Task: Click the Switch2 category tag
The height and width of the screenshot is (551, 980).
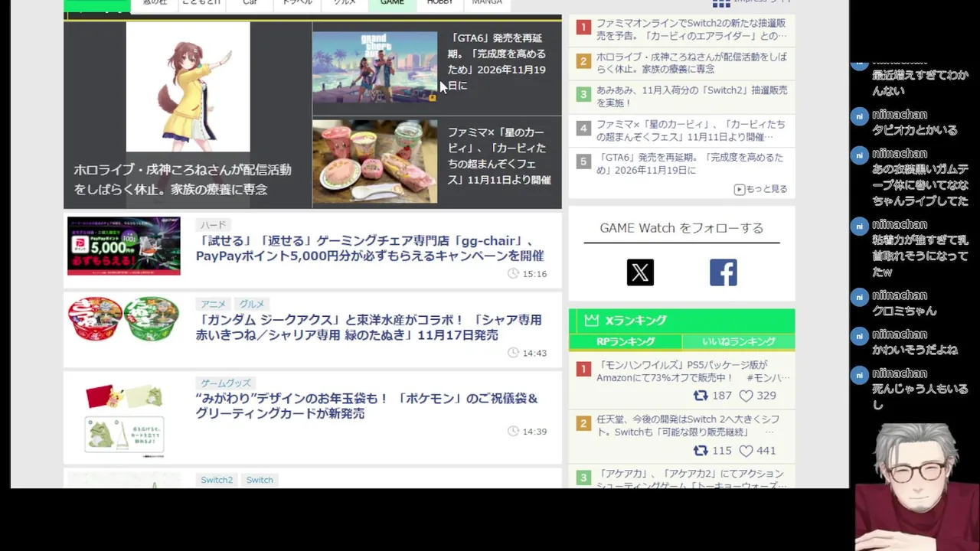Action: pyautogui.click(x=217, y=480)
